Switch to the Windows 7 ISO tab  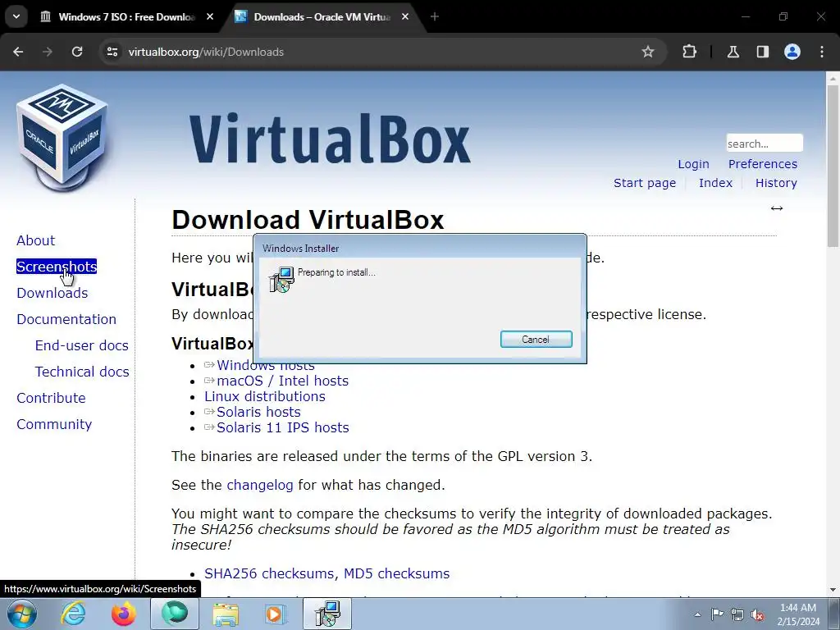(x=126, y=16)
